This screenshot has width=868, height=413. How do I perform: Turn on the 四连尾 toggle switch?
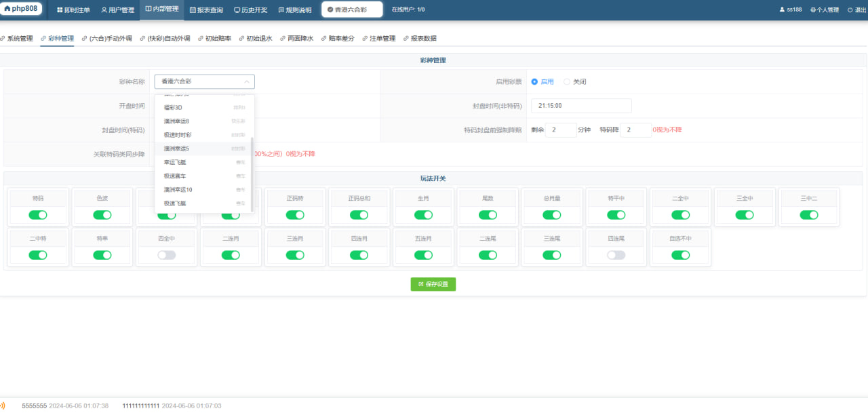[x=616, y=255]
